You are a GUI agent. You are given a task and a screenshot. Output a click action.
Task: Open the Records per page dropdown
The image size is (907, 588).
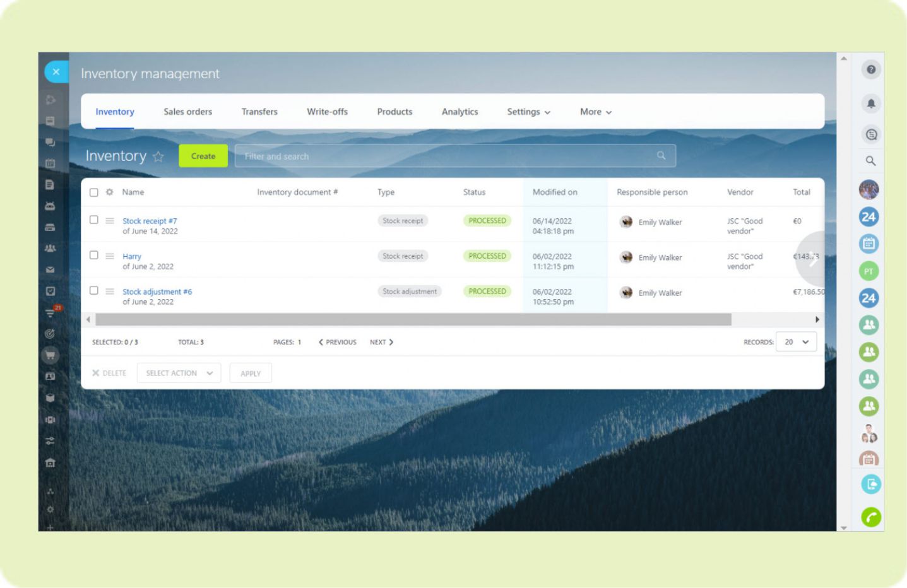click(796, 342)
